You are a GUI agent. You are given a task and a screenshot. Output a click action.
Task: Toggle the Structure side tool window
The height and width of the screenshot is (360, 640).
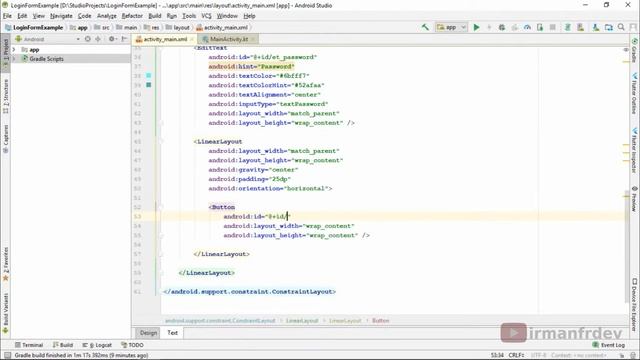tap(5, 96)
